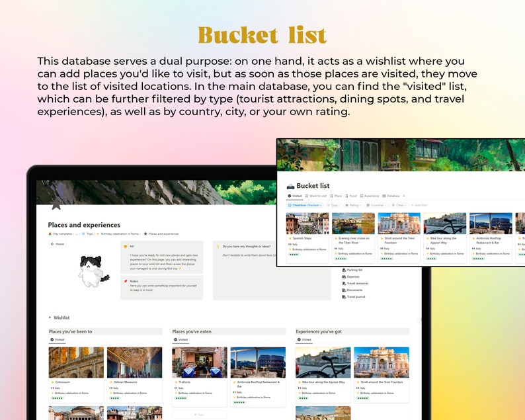Image resolution: width=525 pixels, height=420 pixels.
Task: Click the Expenses sidebar icon
Action: click(344, 276)
